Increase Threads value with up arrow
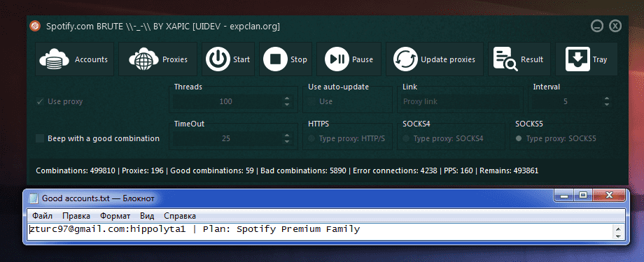 pyautogui.click(x=287, y=99)
